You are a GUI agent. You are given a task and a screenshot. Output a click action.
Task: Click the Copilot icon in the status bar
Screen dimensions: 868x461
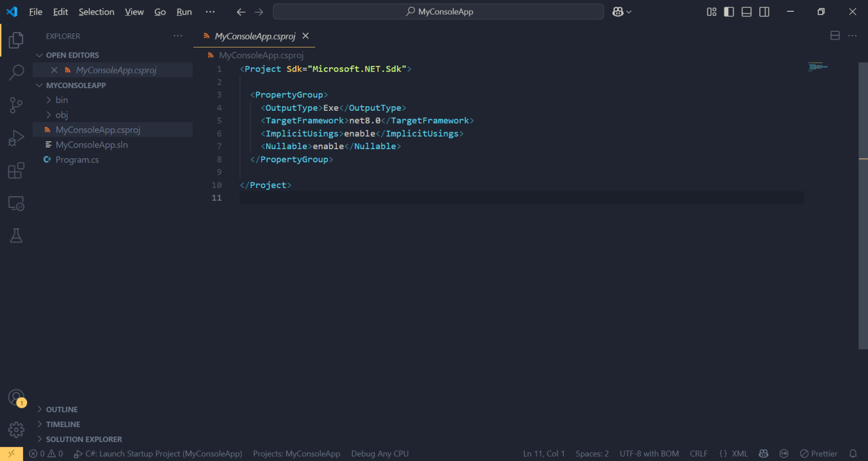pyautogui.click(x=763, y=453)
